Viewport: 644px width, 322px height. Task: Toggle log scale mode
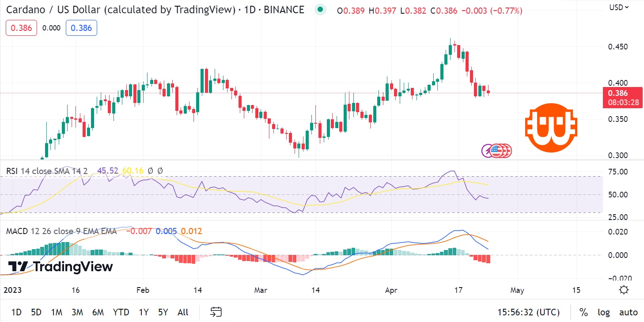603,312
